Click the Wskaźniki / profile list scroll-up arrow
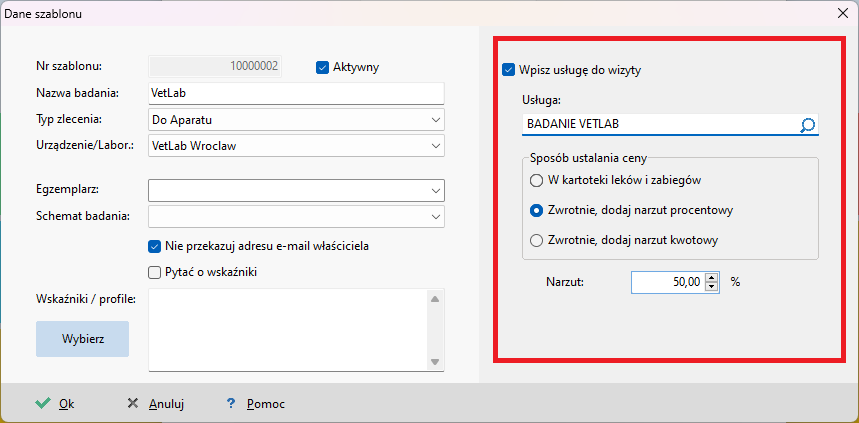 [435, 299]
